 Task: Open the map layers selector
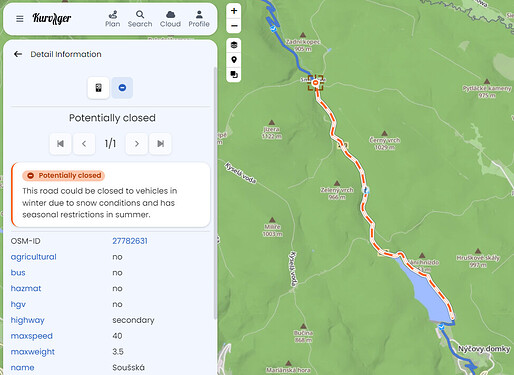click(234, 45)
